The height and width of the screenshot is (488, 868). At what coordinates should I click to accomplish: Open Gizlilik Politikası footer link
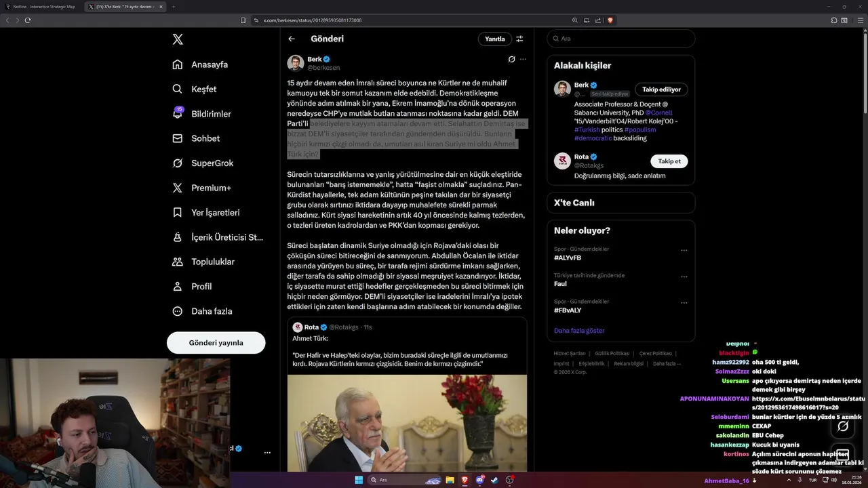tap(612, 354)
